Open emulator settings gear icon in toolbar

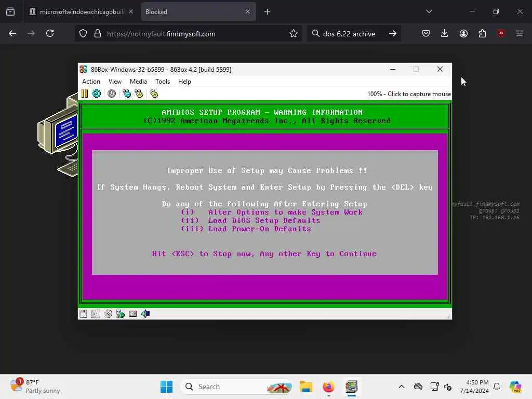point(154,94)
